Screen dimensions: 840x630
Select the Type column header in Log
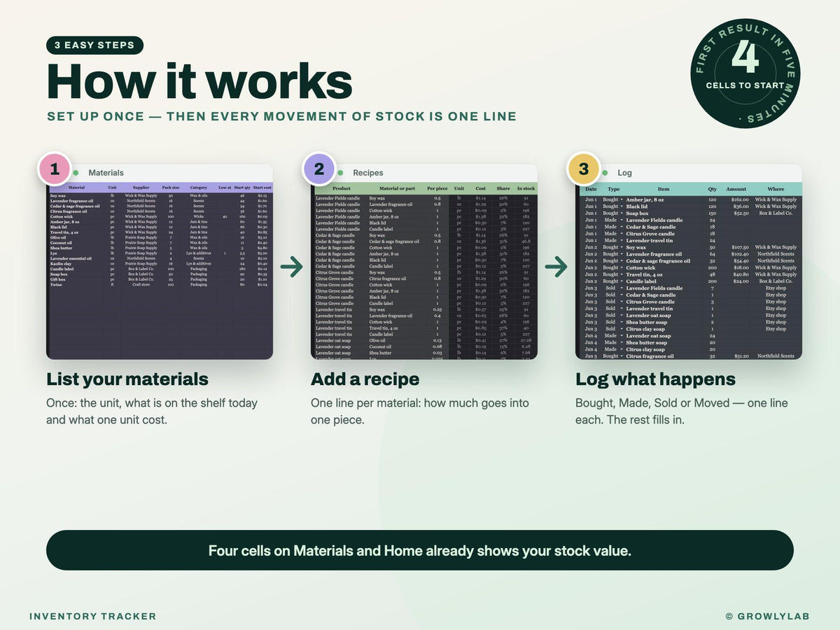(x=614, y=189)
